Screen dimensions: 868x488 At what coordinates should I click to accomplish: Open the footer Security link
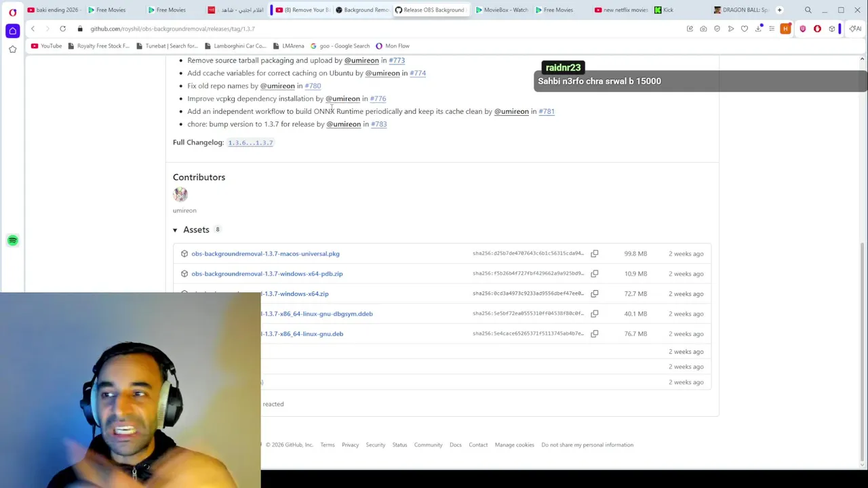pyautogui.click(x=376, y=445)
